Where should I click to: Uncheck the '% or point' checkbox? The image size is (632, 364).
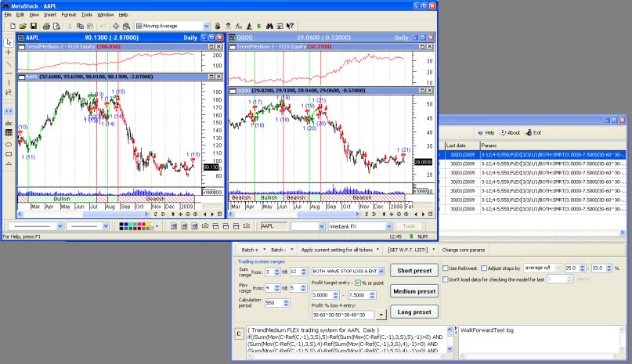pos(358,282)
